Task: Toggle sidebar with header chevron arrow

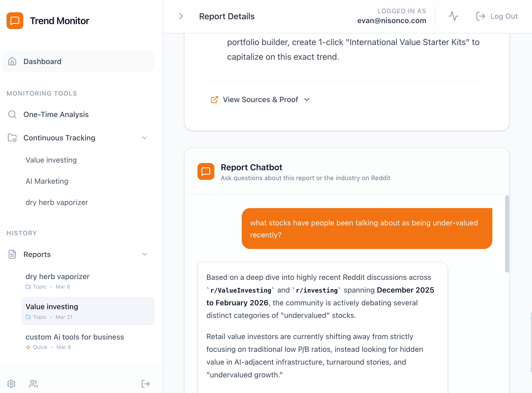Action: click(x=181, y=16)
